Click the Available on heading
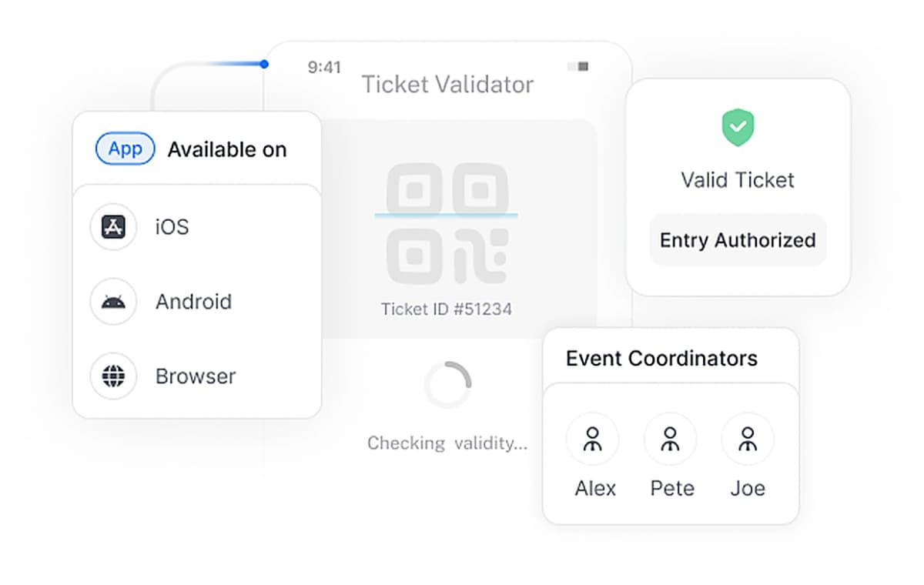The height and width of the screenshot is (585, 924). click(x=227, y=149)
